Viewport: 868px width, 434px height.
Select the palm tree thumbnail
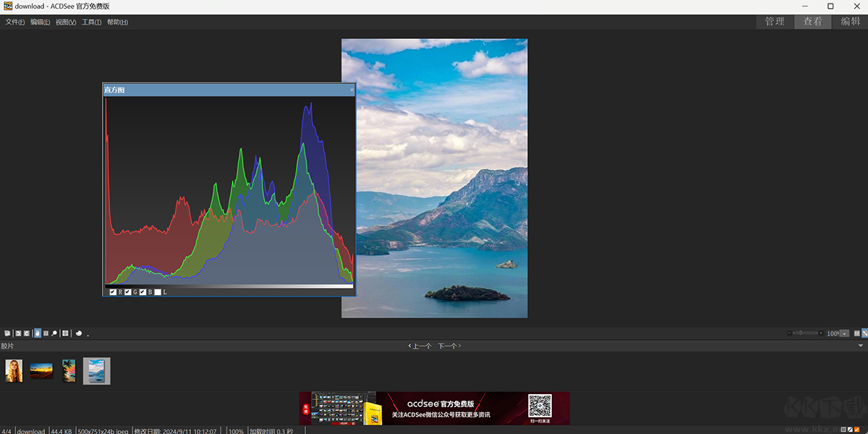pyautogui.click(x=69, y=371)
